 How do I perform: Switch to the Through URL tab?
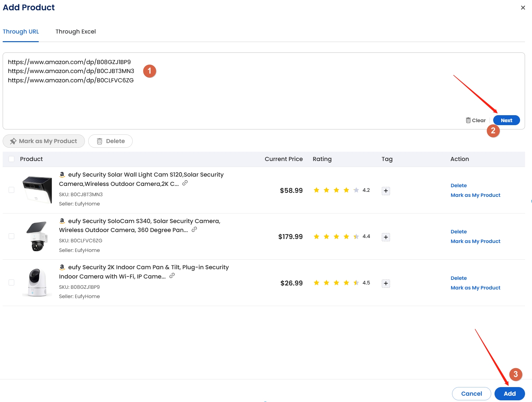click(21, 32)
